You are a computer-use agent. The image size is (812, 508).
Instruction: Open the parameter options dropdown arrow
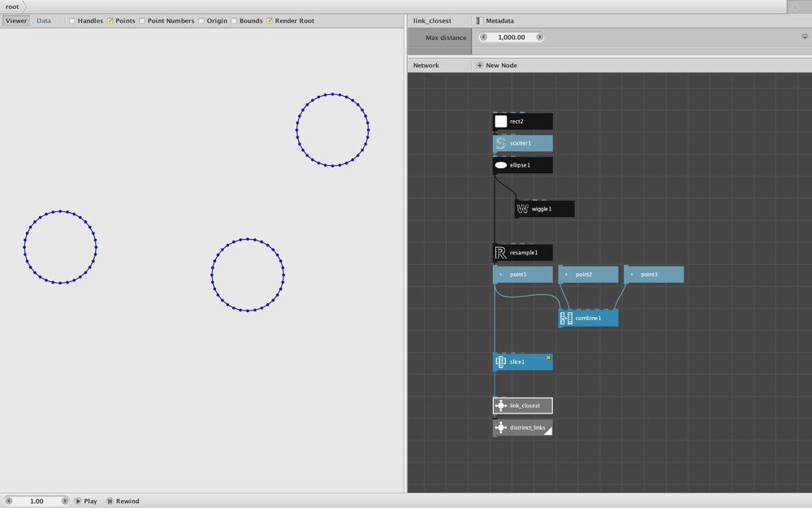[x=805, y=37]
